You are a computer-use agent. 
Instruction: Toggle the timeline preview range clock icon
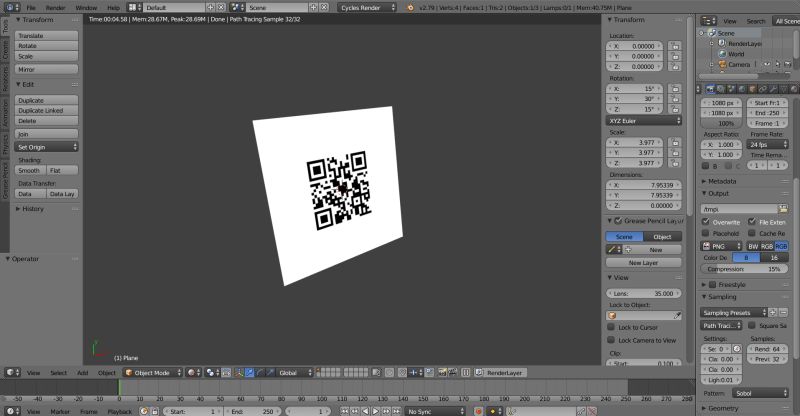coord(144,411)
